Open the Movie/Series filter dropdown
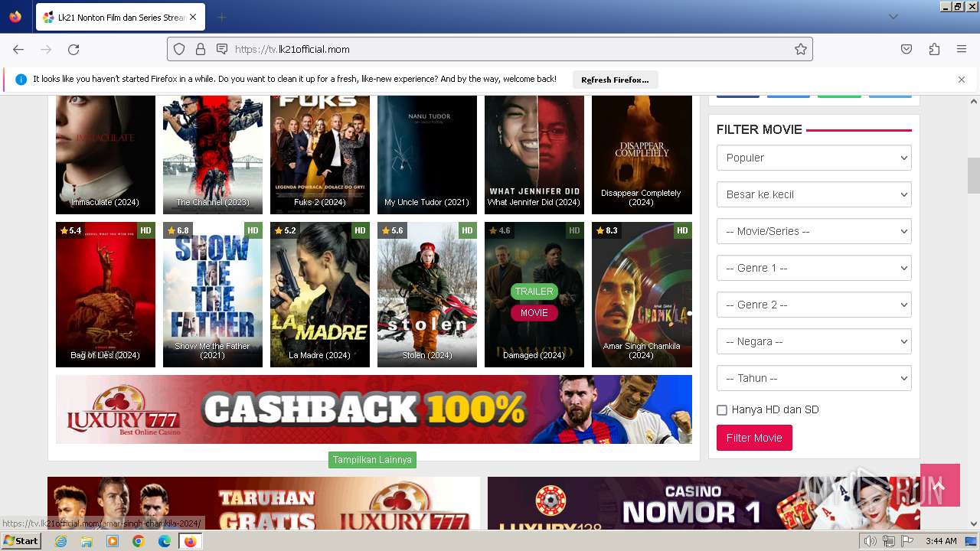Screen dimensions: 980x551 coord(814,231)
